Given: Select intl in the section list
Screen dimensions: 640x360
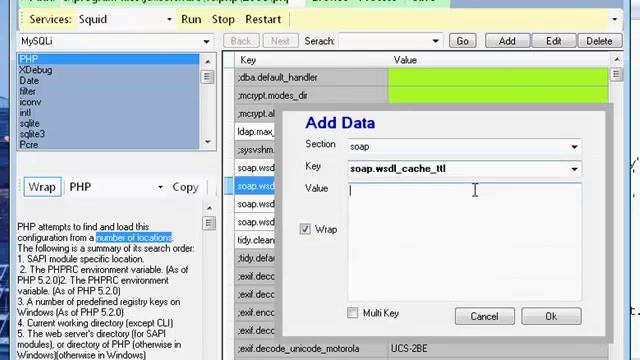Looking at the screenshot, I should pyautogui.click(x=108, y=112).
